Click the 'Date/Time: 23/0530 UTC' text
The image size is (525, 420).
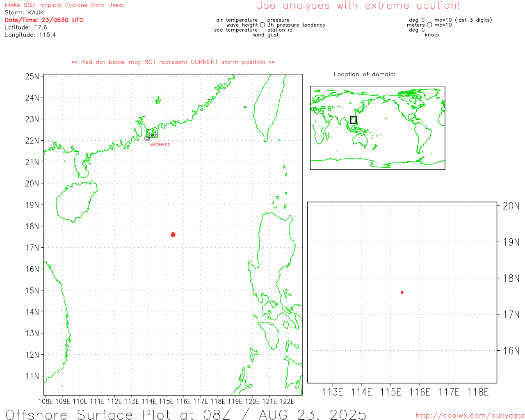pyautogui.click(x=44, y=20)
